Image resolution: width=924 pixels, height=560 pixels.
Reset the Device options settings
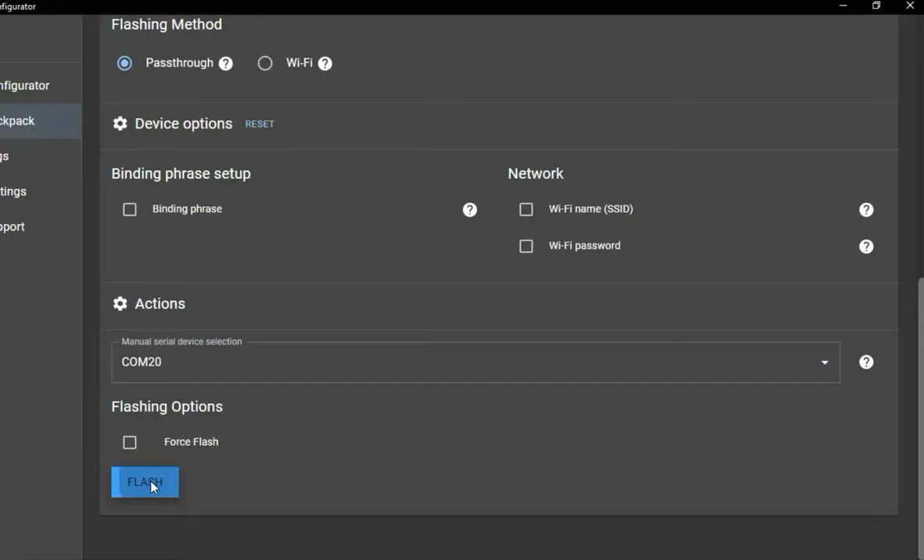(x=259, y=124)
